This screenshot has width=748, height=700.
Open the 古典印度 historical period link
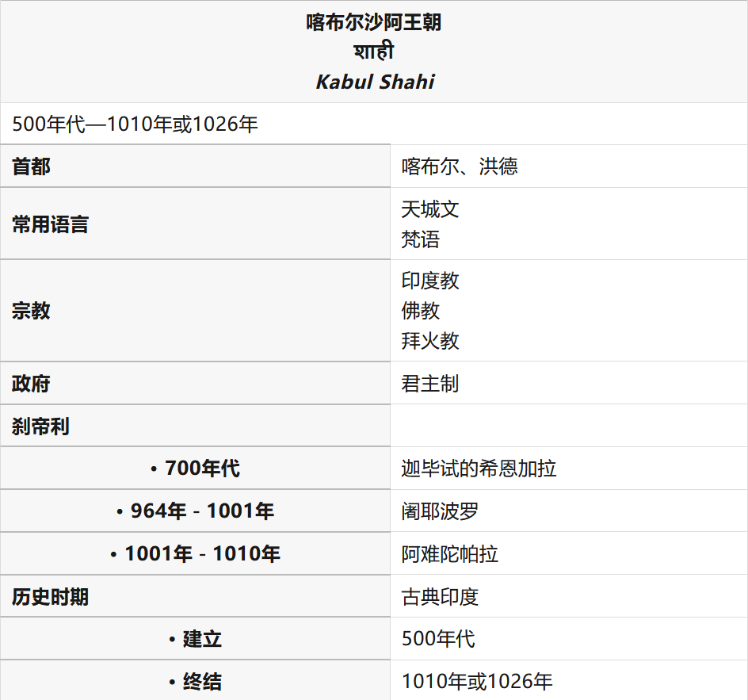(x=440, y=596)
